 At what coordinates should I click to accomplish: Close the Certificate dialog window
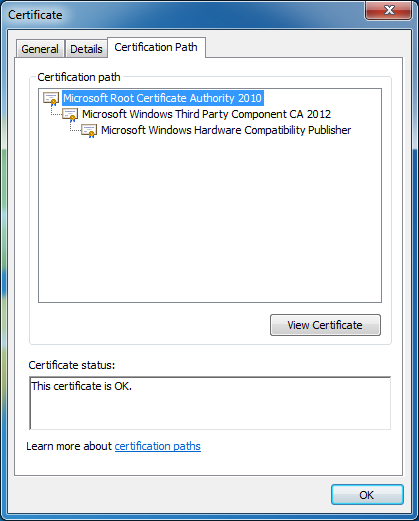click(389, 10)
